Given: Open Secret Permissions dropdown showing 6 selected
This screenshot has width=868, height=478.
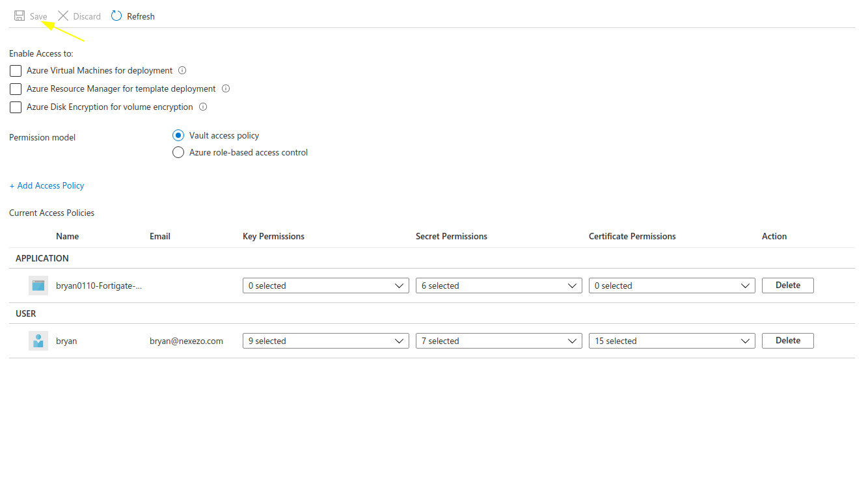Looking at the screenshot, I should click(x=499, y=285).
